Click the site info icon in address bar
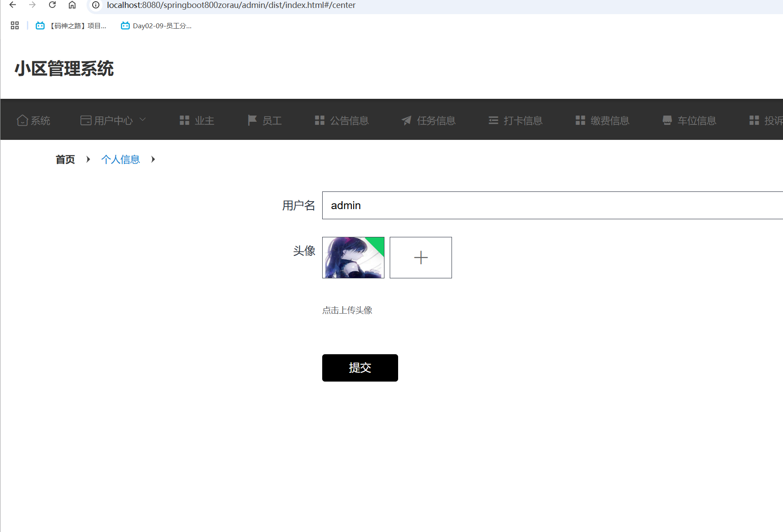The height and width of the screenshot is (532, 783). pos(96,5)
